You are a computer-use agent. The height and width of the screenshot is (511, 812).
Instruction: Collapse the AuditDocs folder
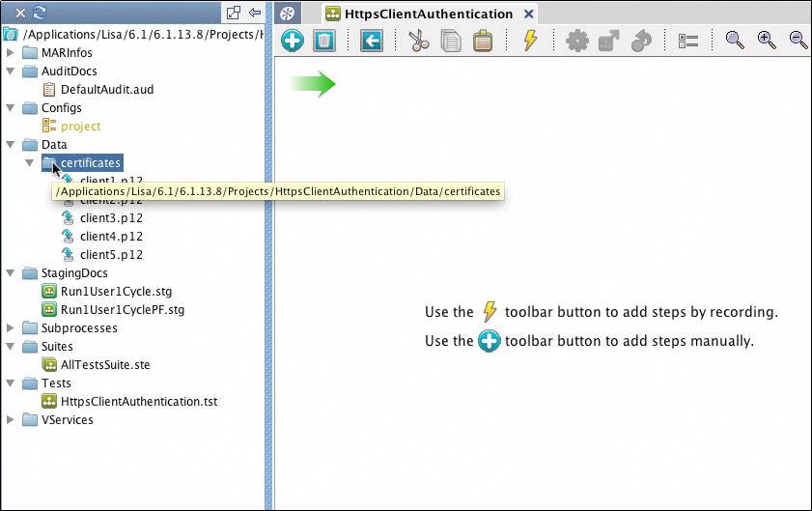point(10,71)
